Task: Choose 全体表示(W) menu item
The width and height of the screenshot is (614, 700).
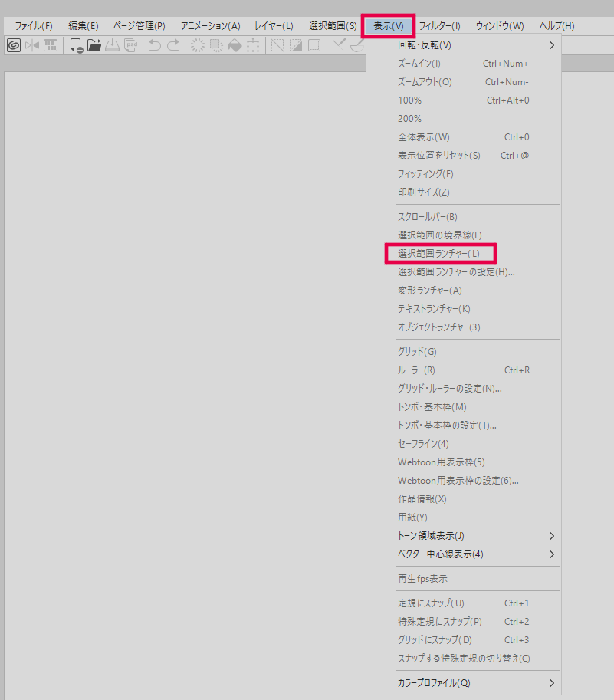Action: 464,137
